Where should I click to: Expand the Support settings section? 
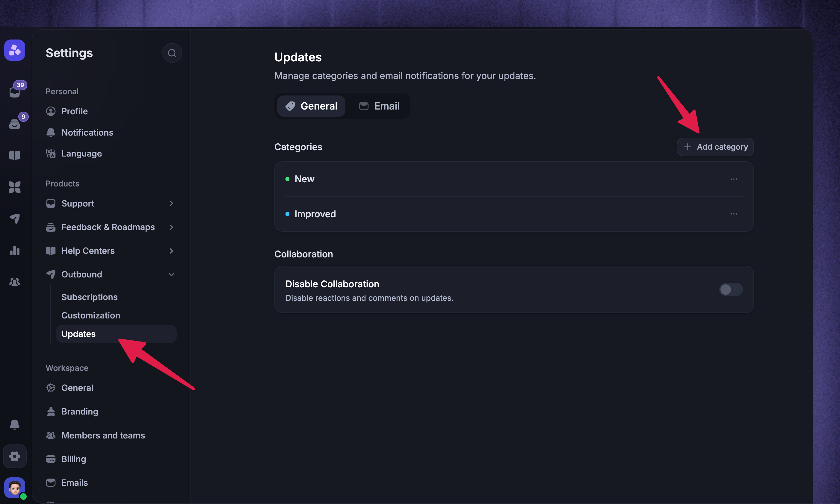[111, 204]
